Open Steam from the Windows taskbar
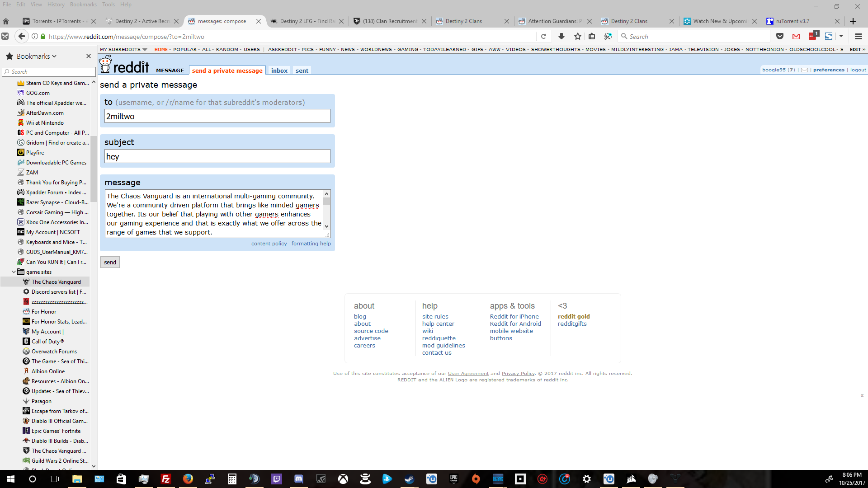This screenshot has height=488, width=868. coord(409,479)
